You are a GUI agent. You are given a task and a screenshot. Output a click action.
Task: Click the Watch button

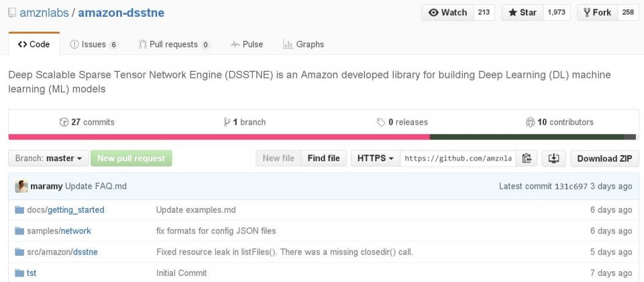[x=447, y=12]
